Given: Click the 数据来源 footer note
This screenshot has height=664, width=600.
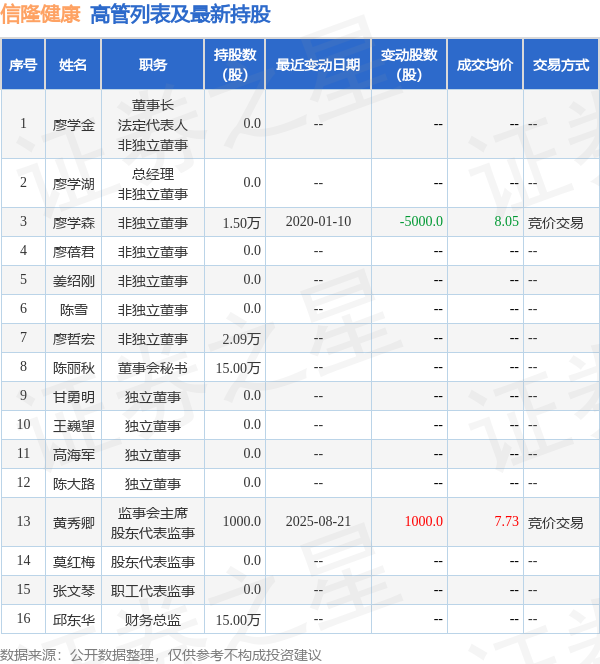Looking at the screenshot, I should pyautogui.click(x=160, y=655).
